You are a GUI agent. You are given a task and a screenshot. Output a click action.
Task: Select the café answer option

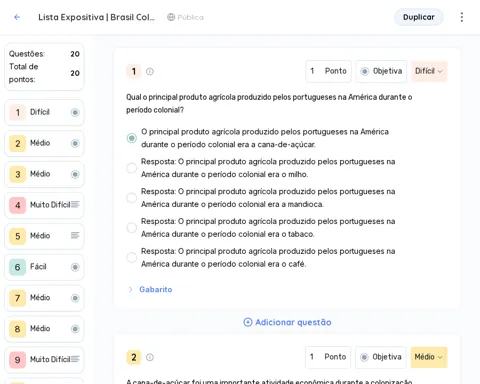tap(132, 257)
